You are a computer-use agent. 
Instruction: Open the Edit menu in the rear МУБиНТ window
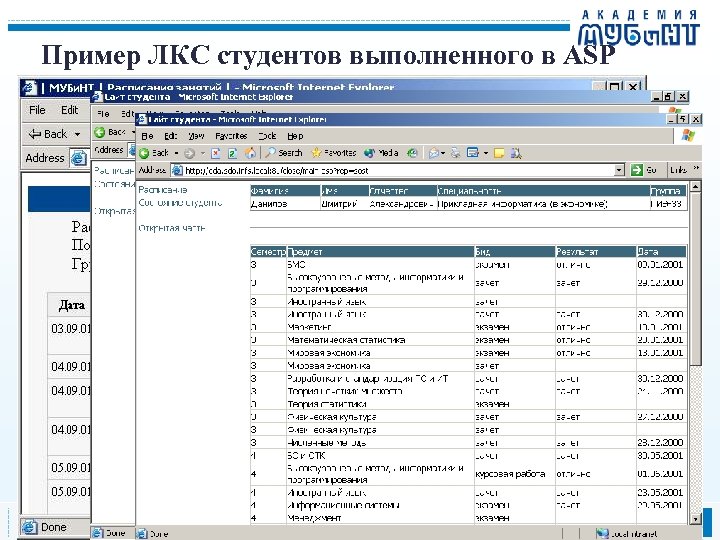69,110
